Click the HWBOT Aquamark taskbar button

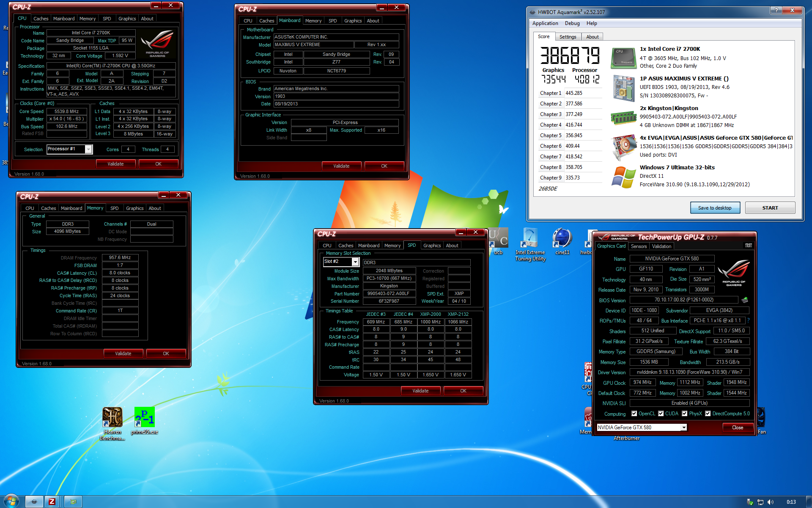pyautogui.click(x=34, y=502)
